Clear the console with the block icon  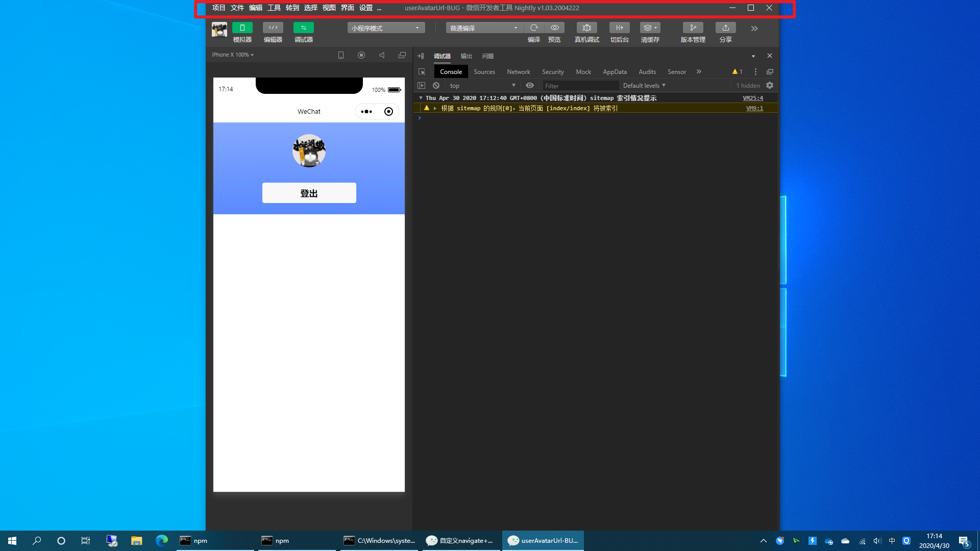[x=436, y=86]
